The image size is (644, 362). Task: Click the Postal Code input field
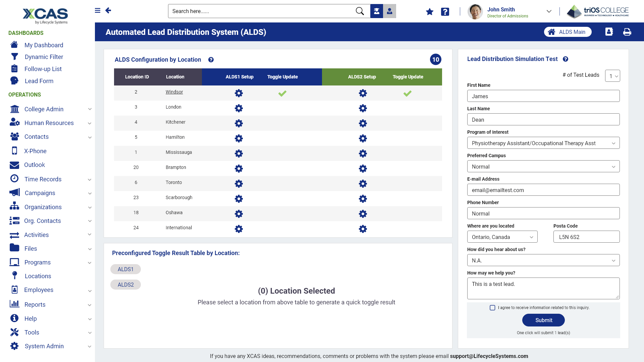[586, 237]
